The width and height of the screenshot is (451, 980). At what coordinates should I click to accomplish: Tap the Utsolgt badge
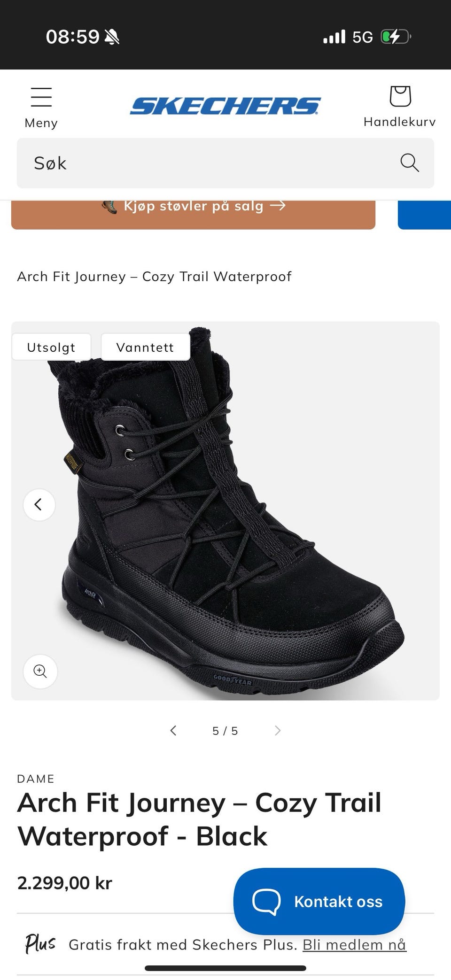51,347
